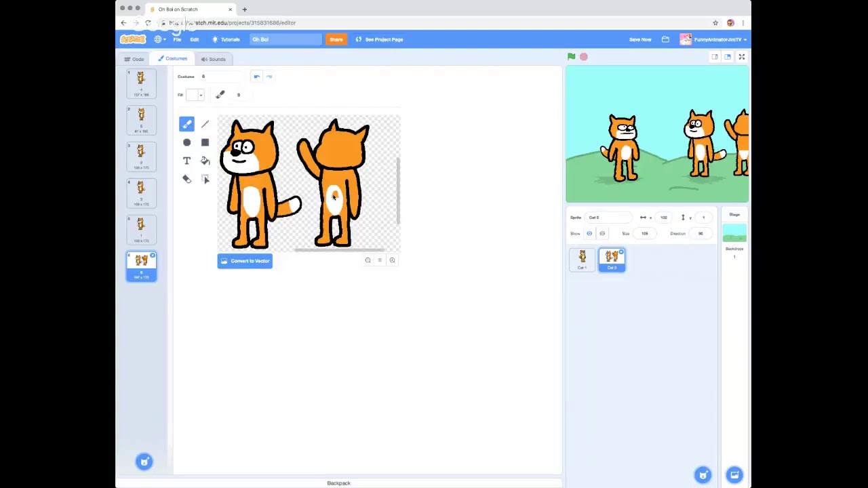Click the sprite x position field
Screen dimensions: 868x488
click(x=665, y=218)
